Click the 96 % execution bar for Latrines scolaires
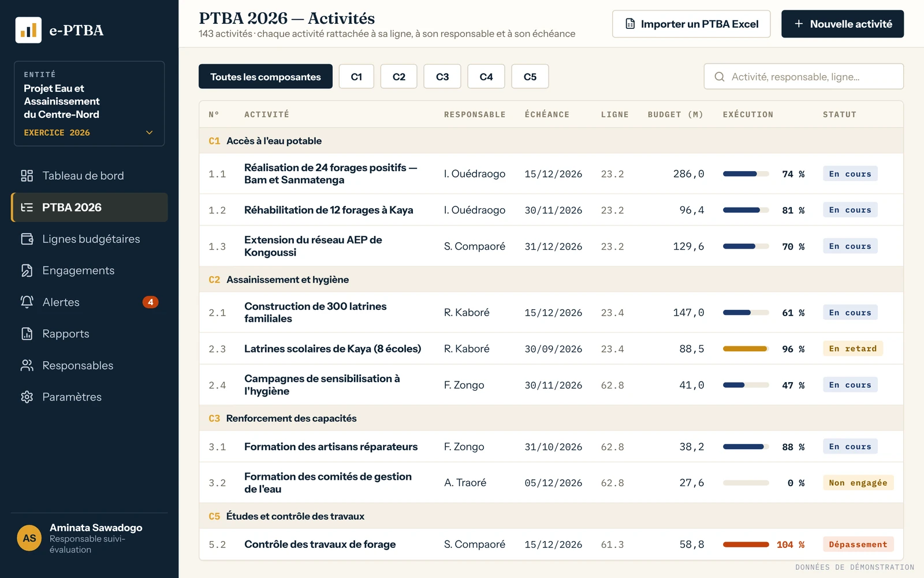 (746, 349)
